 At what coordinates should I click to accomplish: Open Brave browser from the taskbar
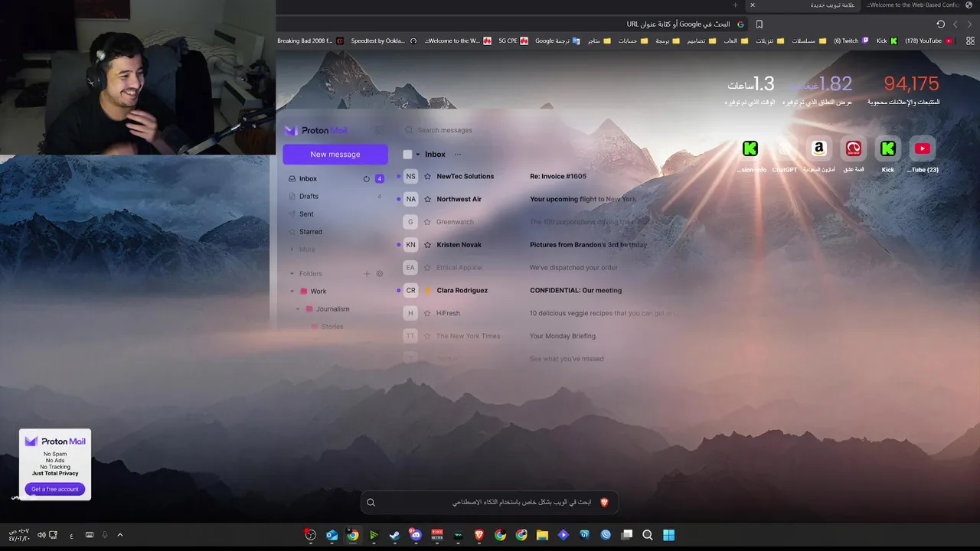[x=479, y=535]
